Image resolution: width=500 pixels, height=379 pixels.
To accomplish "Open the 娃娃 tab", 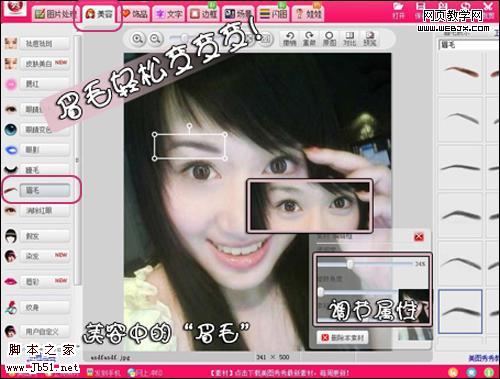I will coord(308,14).
